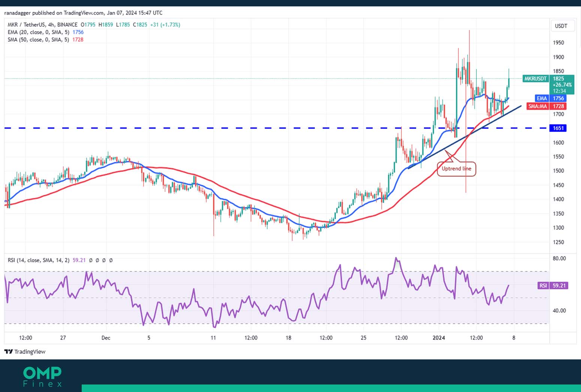Select the Uptrend line callout annotation
The width and height of the screenshot is (581, 392).
point(456,169)
